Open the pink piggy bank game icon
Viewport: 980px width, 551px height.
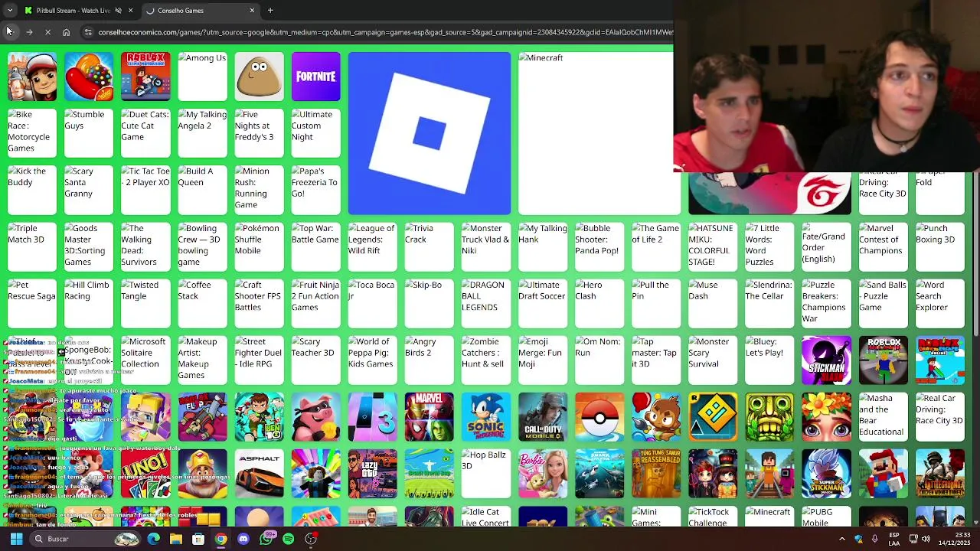tap(315, 416)
